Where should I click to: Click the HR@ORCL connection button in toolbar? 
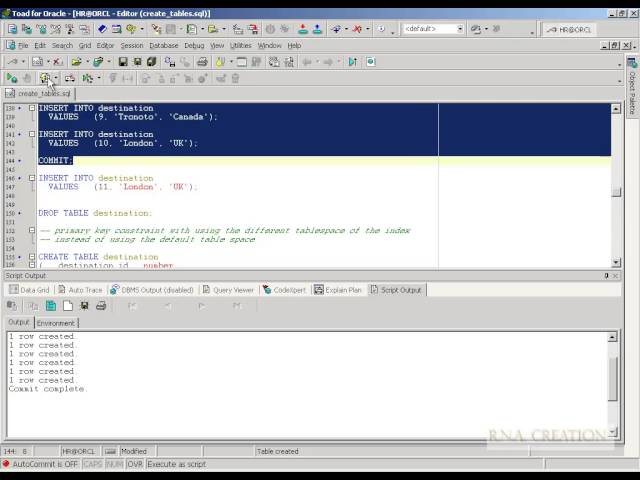tap(569, 29)
